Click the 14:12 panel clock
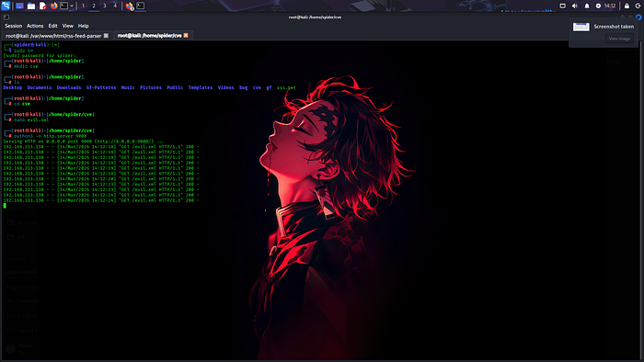The image size is (644, 362). [x=610, y=6]
